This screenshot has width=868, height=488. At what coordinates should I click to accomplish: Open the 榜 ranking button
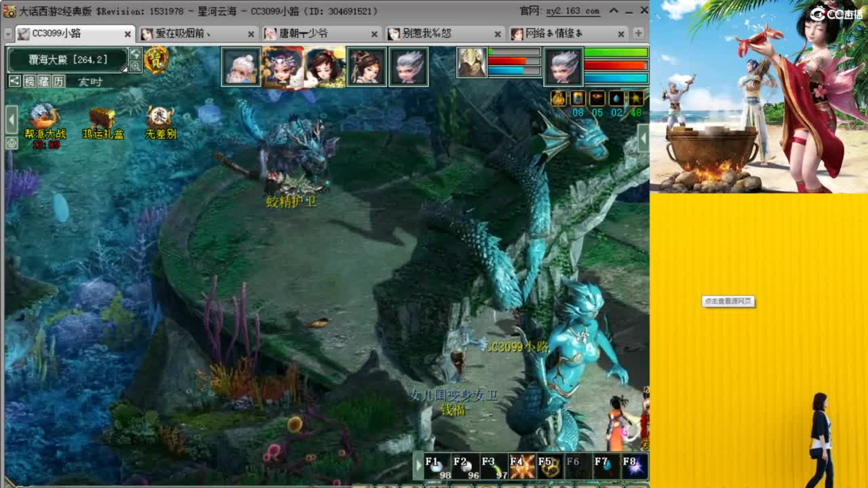(29, 81)
